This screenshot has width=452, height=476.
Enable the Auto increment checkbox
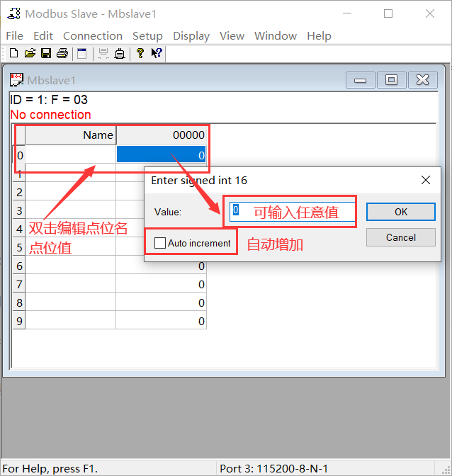[160, 243]
